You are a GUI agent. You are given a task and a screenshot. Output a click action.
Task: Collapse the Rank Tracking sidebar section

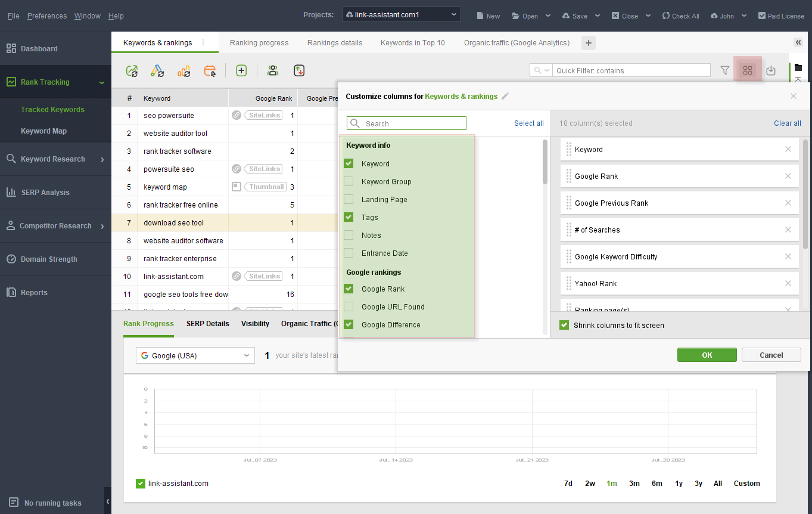click(x=102, y=82)
